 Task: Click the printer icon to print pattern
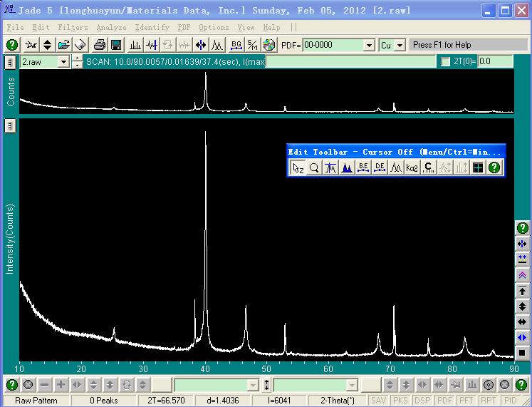[100, 45]
